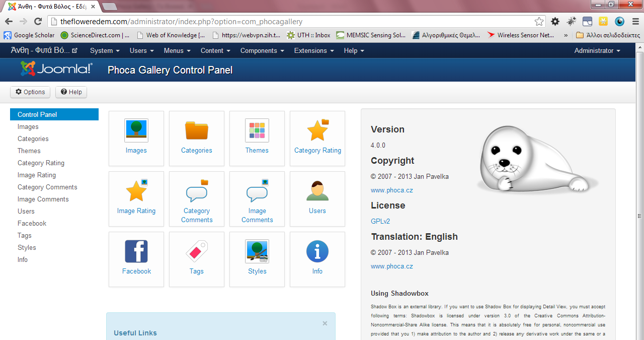
Task: Open the Άλλοι σελιδοδείκτες bookmarks folder
Action: point(608,35)
